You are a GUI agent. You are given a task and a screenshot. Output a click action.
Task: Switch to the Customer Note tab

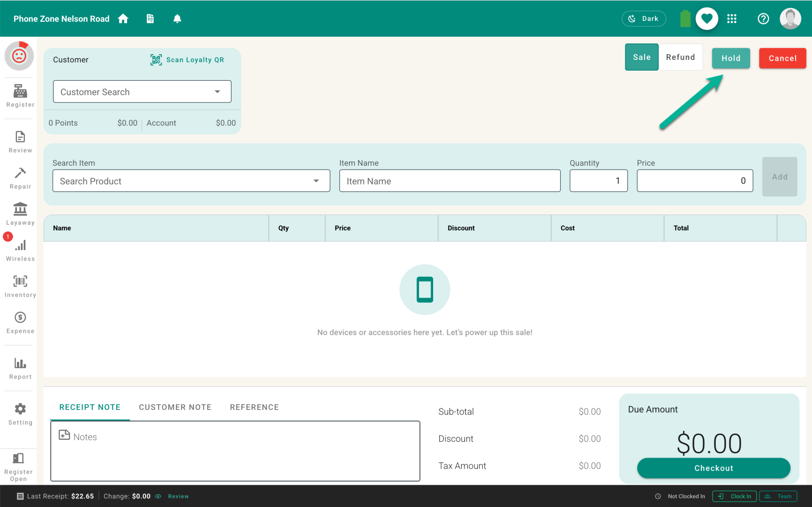click(x=175, y=407)
